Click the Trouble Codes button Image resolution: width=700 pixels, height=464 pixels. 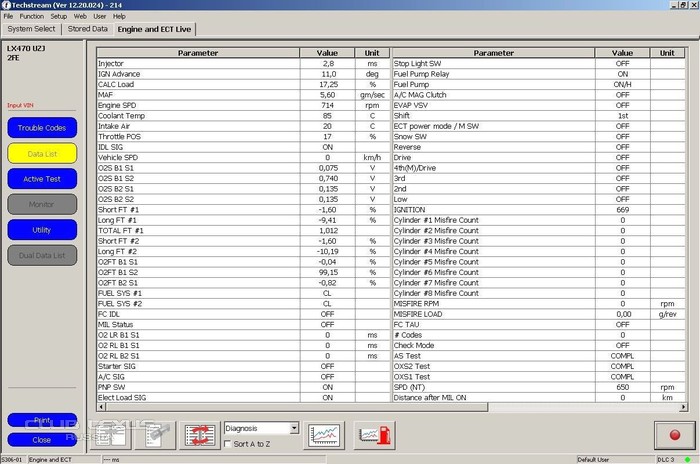click(x=41, y=128)
